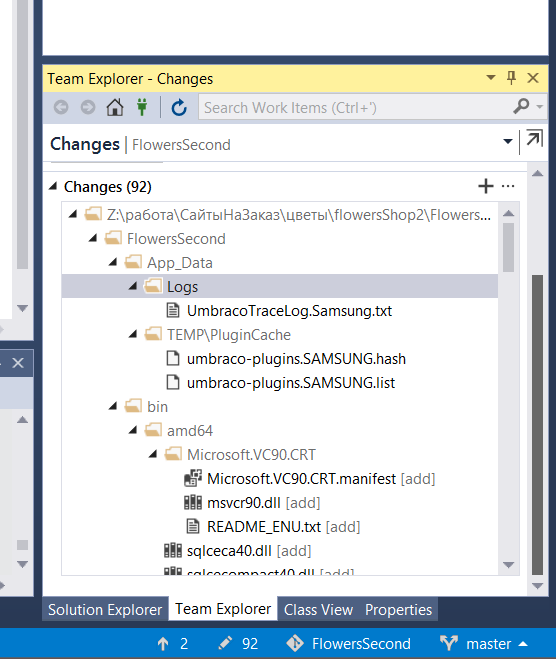Collapse the Microsoft.VC90.CRT folder node
Viewport: 556px width, 659px height.
tap(153, 454)
